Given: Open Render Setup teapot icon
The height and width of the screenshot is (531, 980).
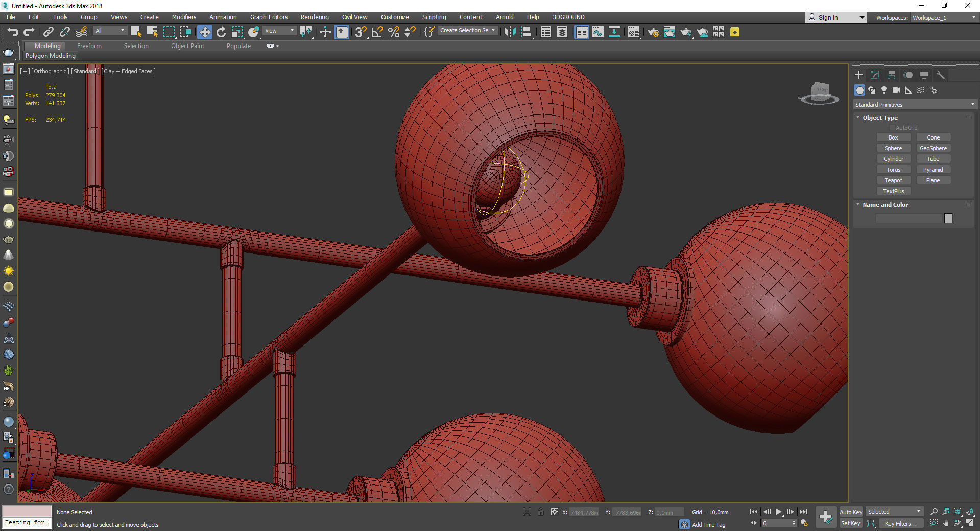Looking at the screenshot, I should point(653,32).
